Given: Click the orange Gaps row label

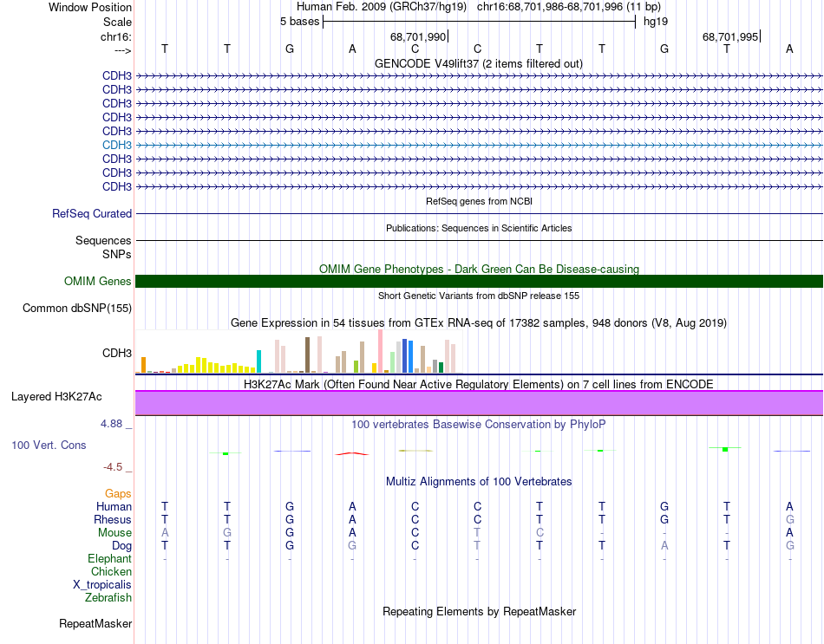Looking at the screenshot, I should pos(118,494).
